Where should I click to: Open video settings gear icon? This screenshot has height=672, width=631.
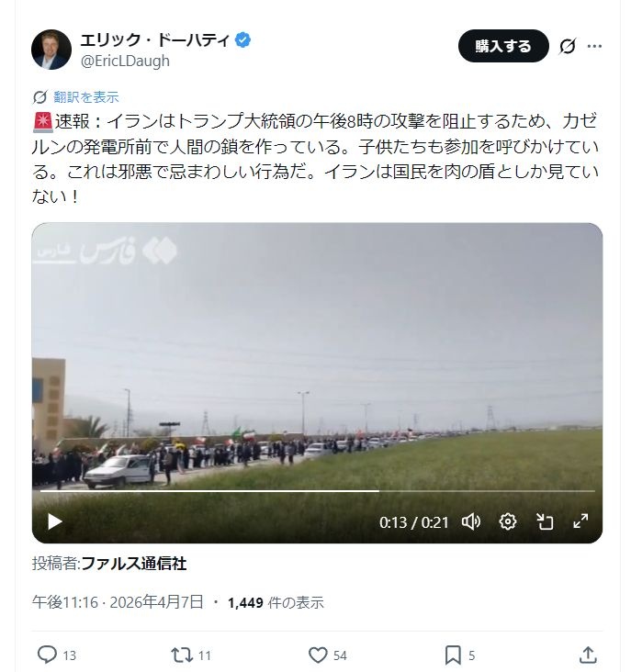pos(508,522)
